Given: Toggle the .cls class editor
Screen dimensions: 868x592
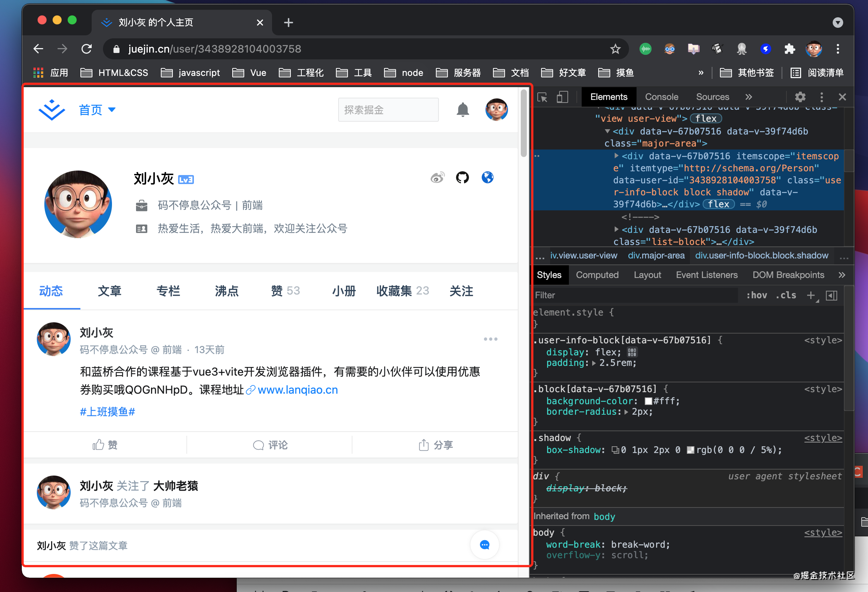Looking at the screenshot, I should click(x=786, y=295).
